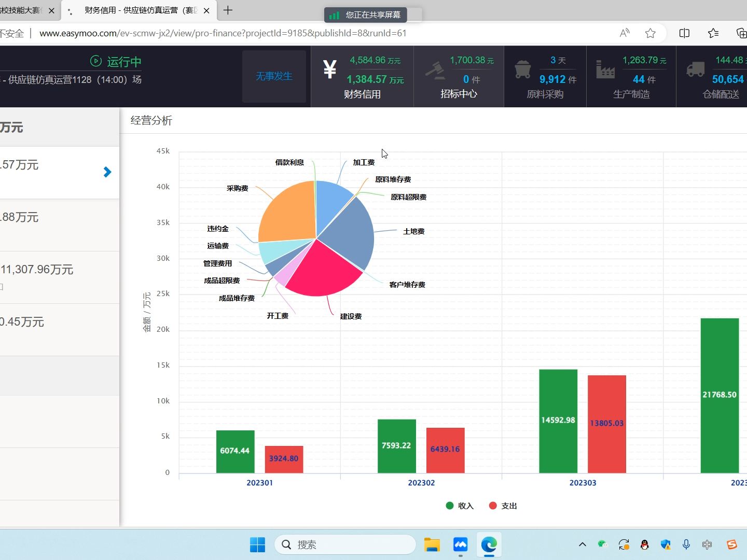Close the 财务信用 browser tab
The image size is (747, 560).
point(206,10)
